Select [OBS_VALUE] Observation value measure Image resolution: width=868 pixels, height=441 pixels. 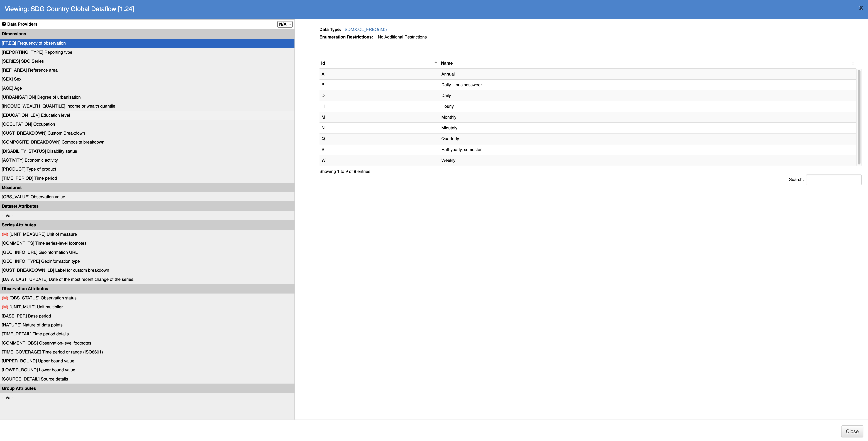pyautogui.click(x=147, y=197)
